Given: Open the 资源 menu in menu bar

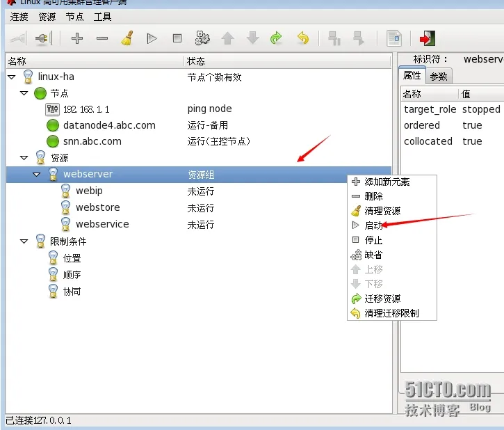Looking at the screenshot, I should [x=47, y=17].
